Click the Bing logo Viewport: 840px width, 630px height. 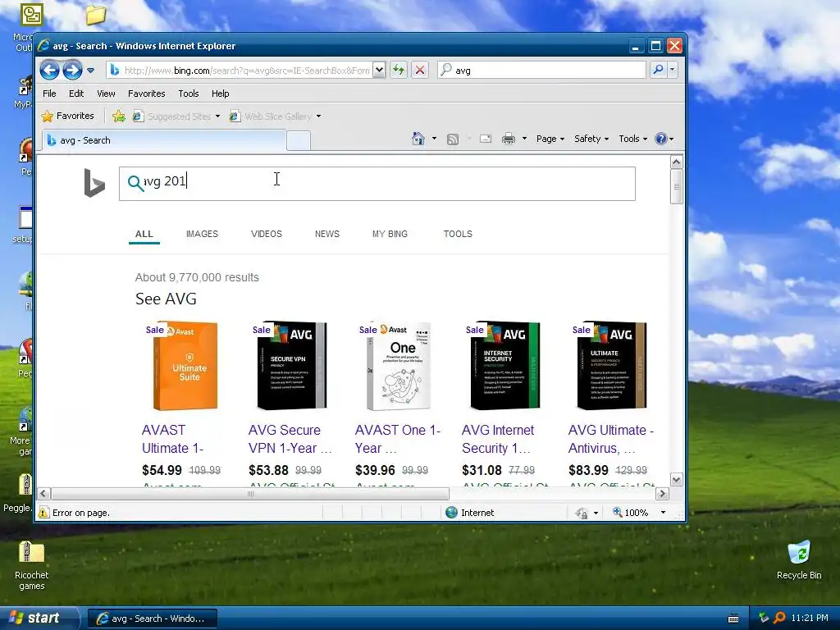click(x=94, y=183)
